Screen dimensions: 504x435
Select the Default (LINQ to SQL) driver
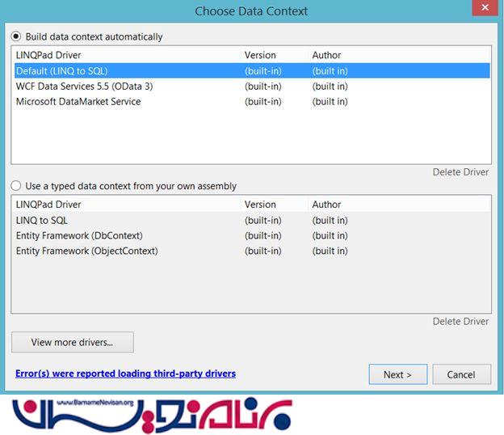pyautogui.click(x=61, y=71)
